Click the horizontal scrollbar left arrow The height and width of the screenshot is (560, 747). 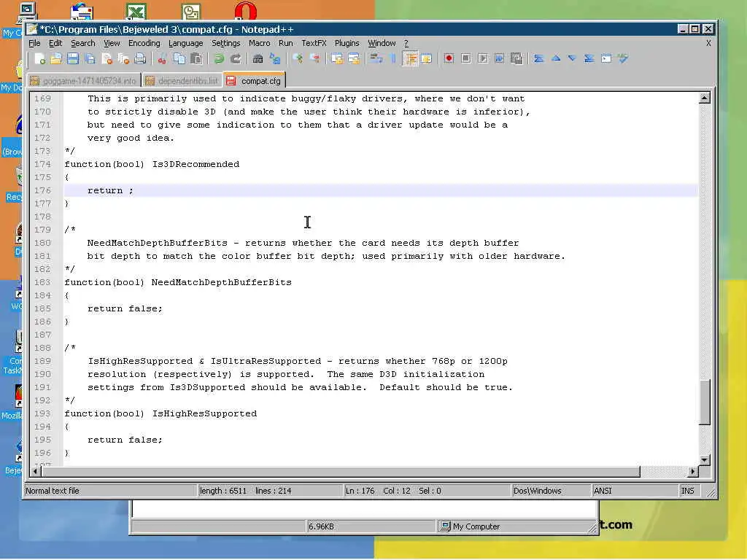point(35,472)
